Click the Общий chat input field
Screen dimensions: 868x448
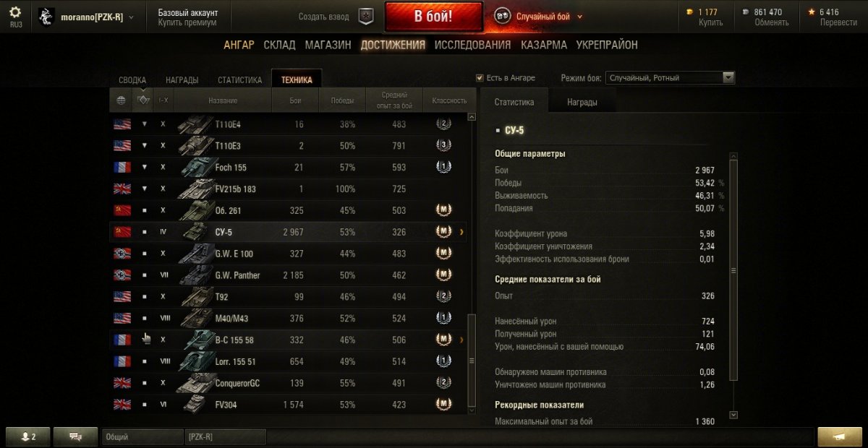click(x=143, y=436)
